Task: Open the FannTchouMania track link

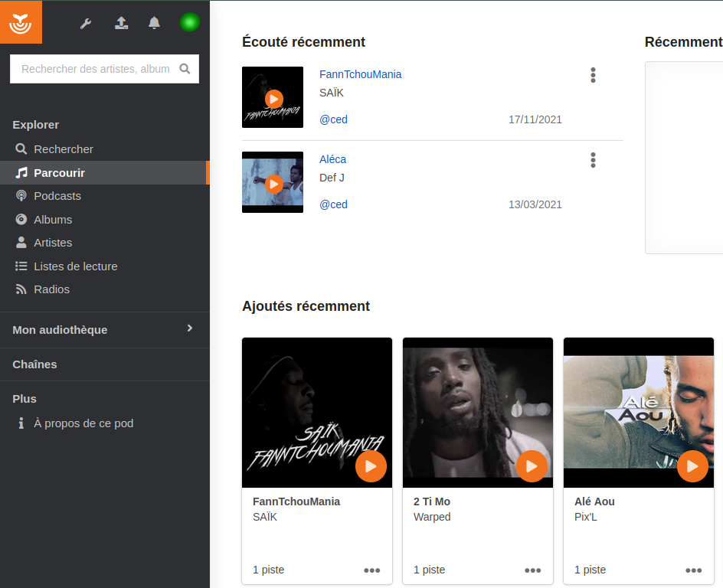Action: coord(360,75)
